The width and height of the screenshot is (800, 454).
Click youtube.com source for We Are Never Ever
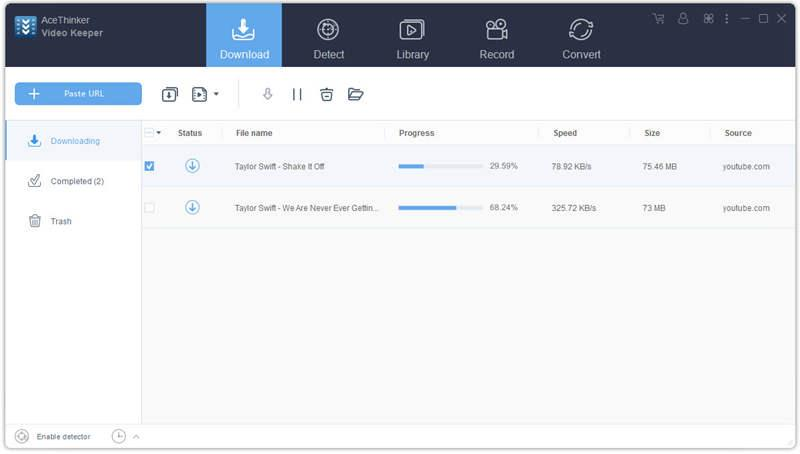[745, 208]
